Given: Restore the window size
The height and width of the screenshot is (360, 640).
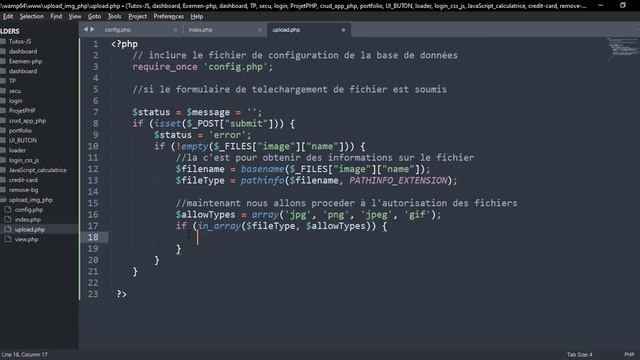Looking at the screenshot, I should tap(622, 5).
